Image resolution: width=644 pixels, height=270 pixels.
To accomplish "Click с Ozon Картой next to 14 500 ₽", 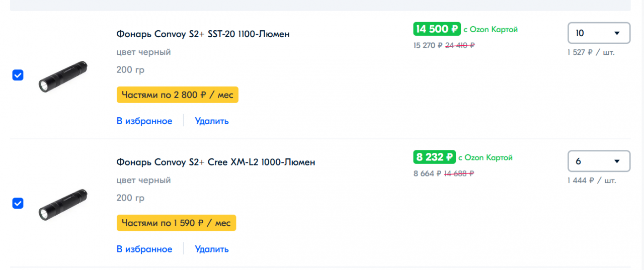I will [x=491, y=30].
